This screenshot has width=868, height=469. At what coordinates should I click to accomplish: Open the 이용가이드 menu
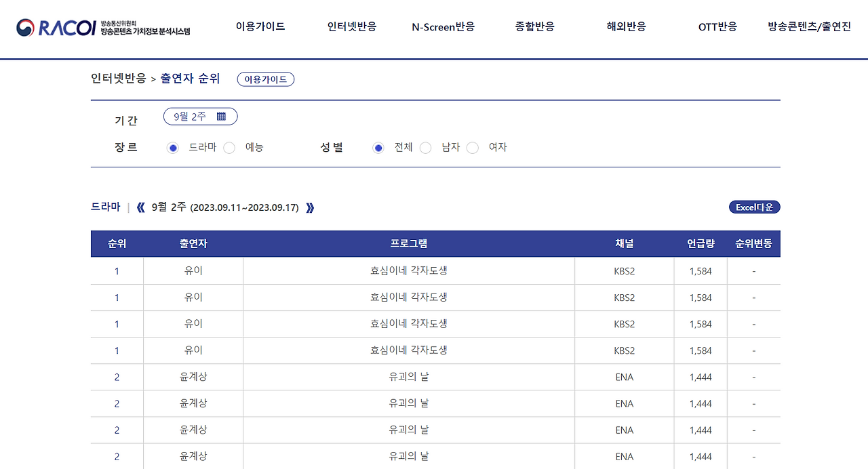260,26
